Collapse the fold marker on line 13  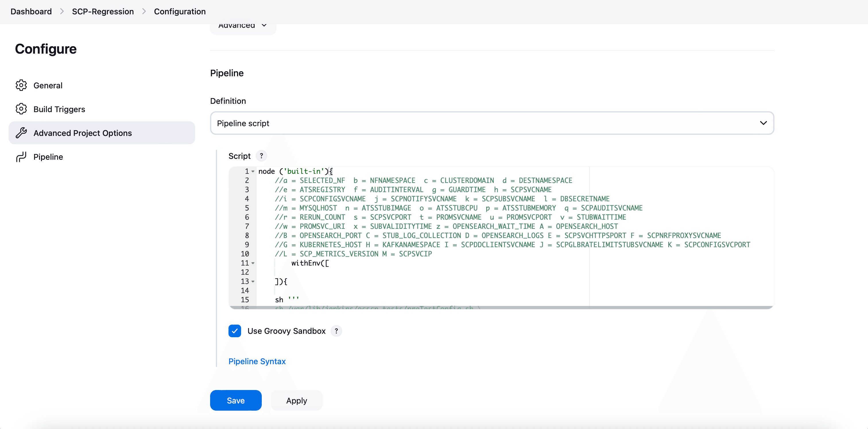(253, 282)
